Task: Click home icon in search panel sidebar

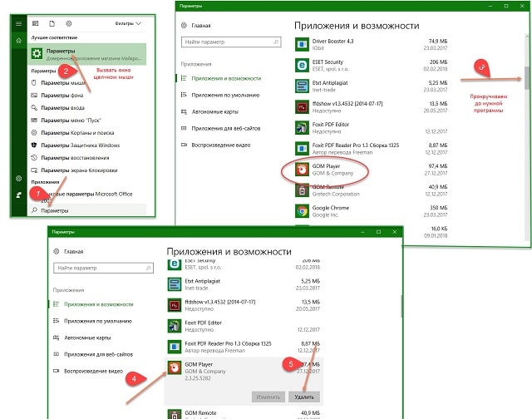Action: 18,41
